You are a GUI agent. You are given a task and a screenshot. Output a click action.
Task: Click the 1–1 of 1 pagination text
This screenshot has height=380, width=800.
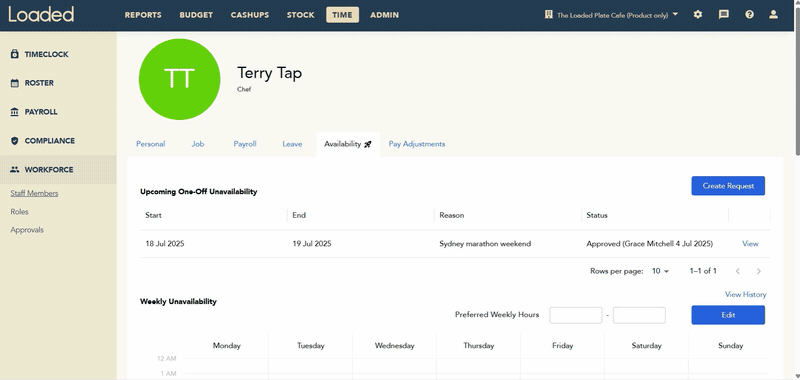[703, 271]
